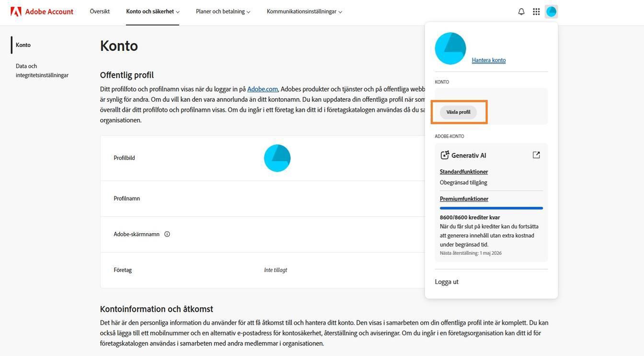The height and width of the screenshot is (356, 644).
Task: Open the apps grid launcher
Action: tap(536, 12)
